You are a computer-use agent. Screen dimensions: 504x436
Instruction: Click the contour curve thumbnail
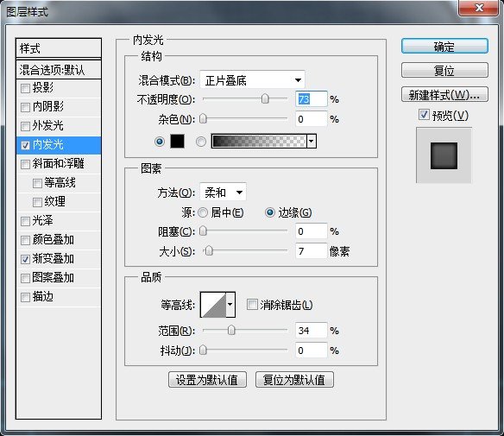[x=213, y=305]
